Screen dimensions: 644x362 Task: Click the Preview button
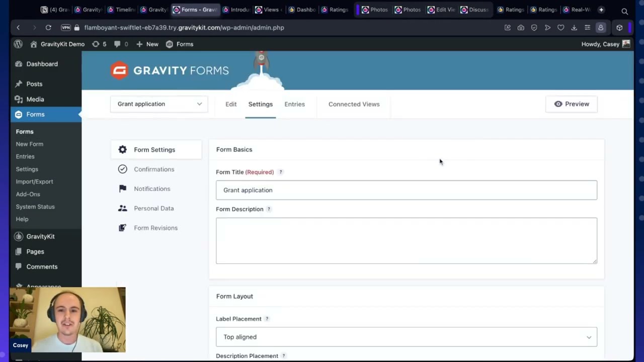coord(572,104)
